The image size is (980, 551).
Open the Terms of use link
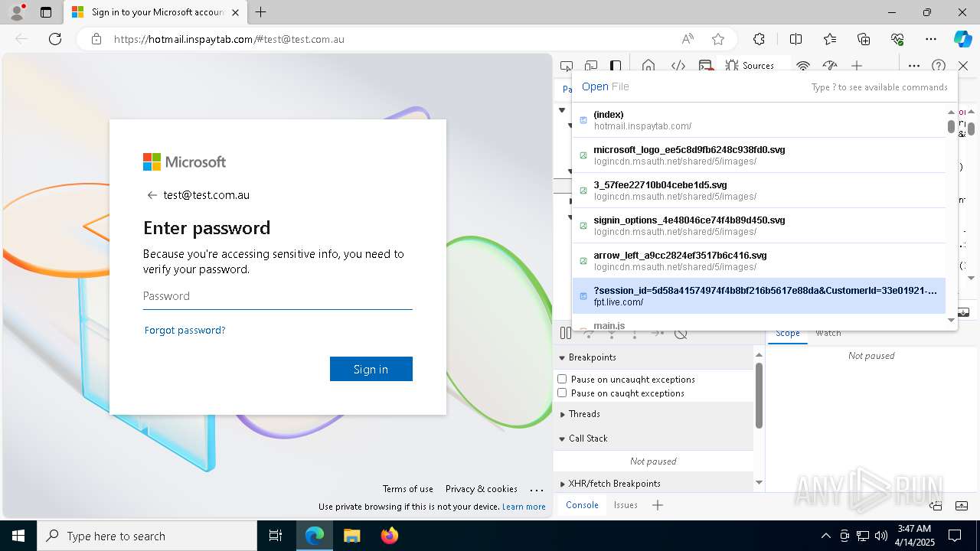tap(408, 489)
